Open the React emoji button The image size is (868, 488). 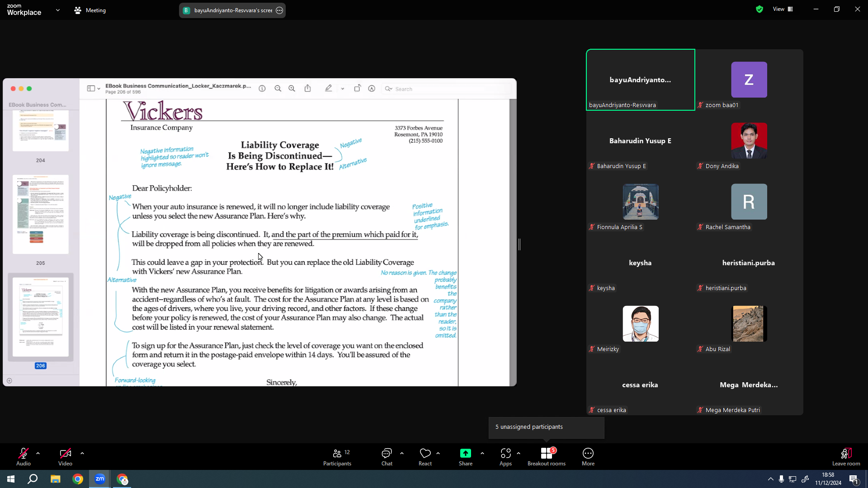425,457
